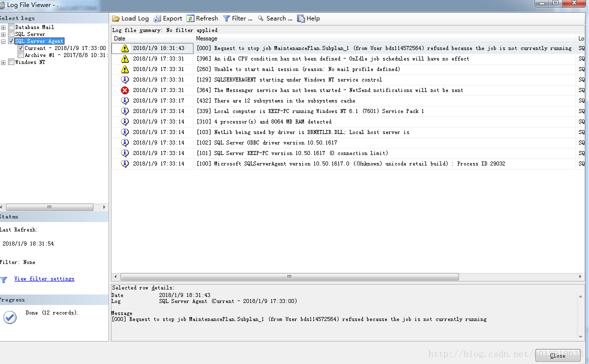589x364 pixels.
Task: Collapse the SQL Server Agent tree node
Action: point(3,41)
